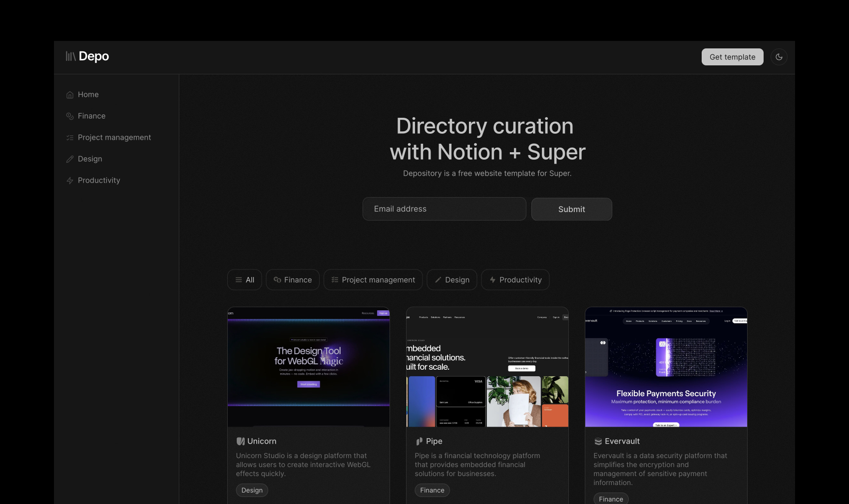This screenshot has width=849, height=504.
Task: Click the Evervault logo icon on the card
Action: click(598, 441)
